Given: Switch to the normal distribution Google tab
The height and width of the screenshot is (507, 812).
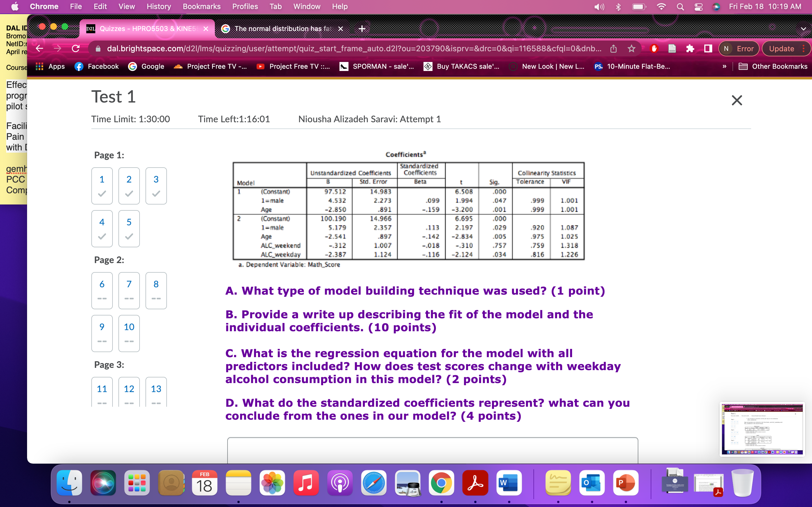Looking at the screenshot, I should [x=282, y=28].
